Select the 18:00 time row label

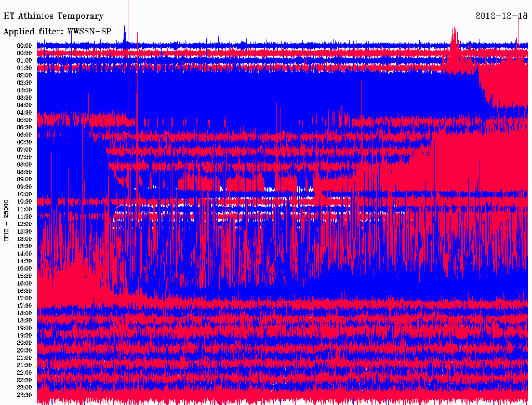click(24, 313)
